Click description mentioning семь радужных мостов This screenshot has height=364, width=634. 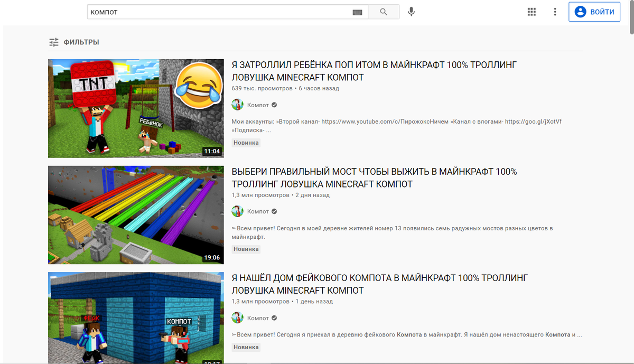coord(392,232)
